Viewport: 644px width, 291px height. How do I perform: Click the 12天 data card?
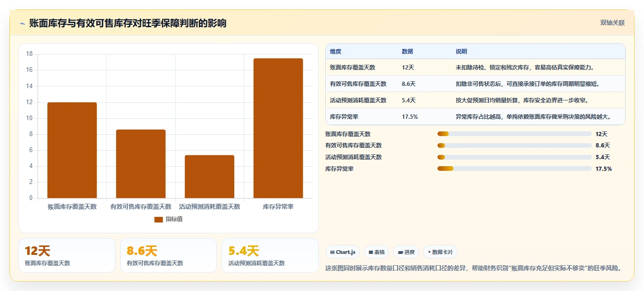[67, 255]
